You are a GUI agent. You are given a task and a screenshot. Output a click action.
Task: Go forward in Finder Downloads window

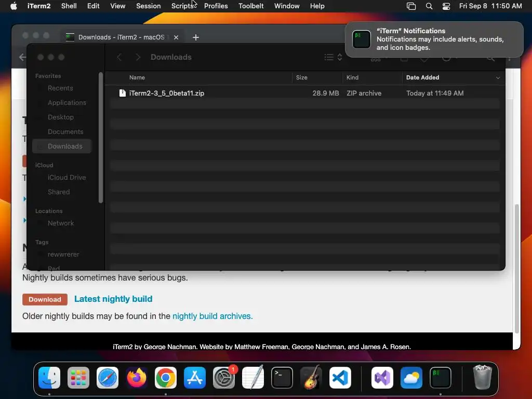coord(138,57)
